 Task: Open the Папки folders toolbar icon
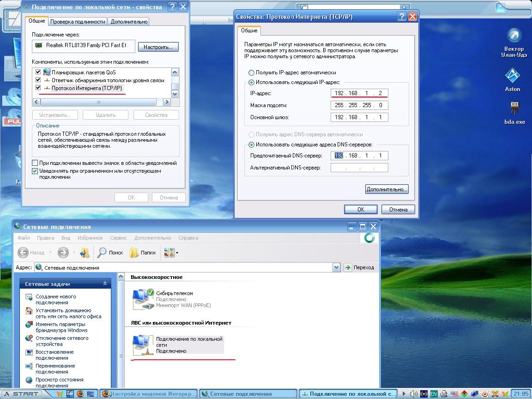[x=143, y=253]
